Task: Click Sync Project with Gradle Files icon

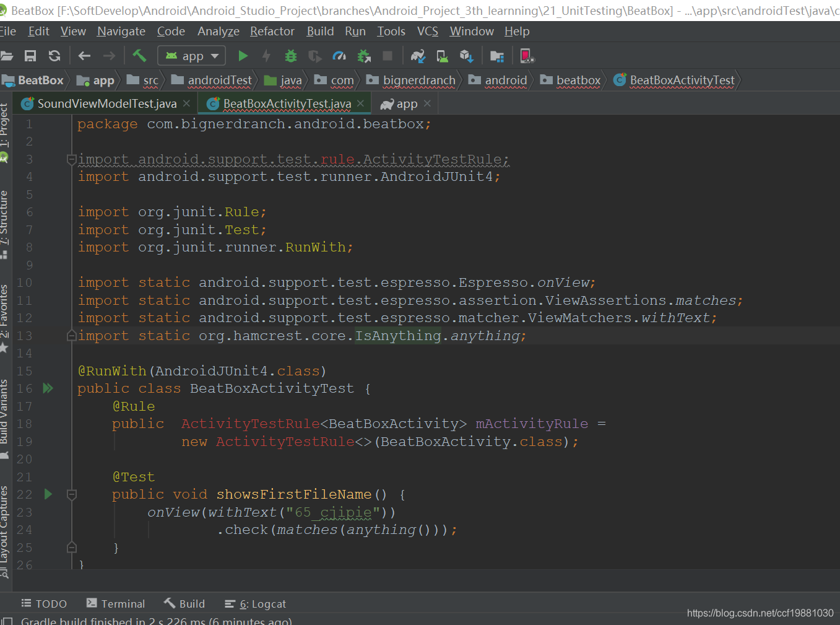Action: 418,56
